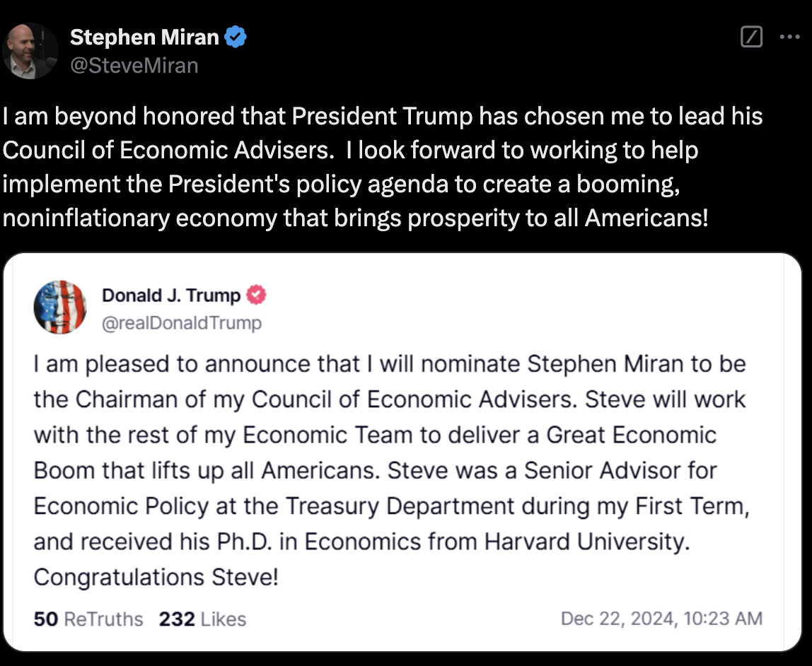
Task: Click the Grok slash icon
Action: 751,37
